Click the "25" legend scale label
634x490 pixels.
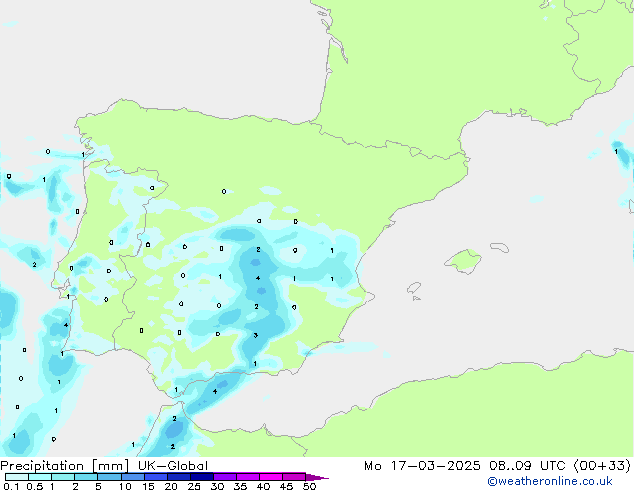(x=194, y=486)
